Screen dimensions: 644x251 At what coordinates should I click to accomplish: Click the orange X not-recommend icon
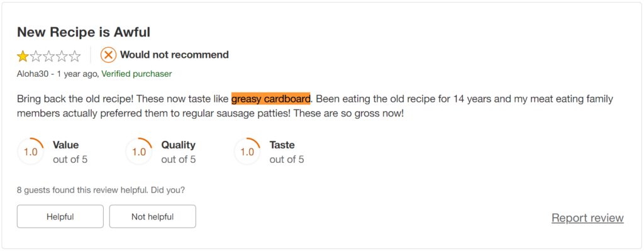coord(108,55)
